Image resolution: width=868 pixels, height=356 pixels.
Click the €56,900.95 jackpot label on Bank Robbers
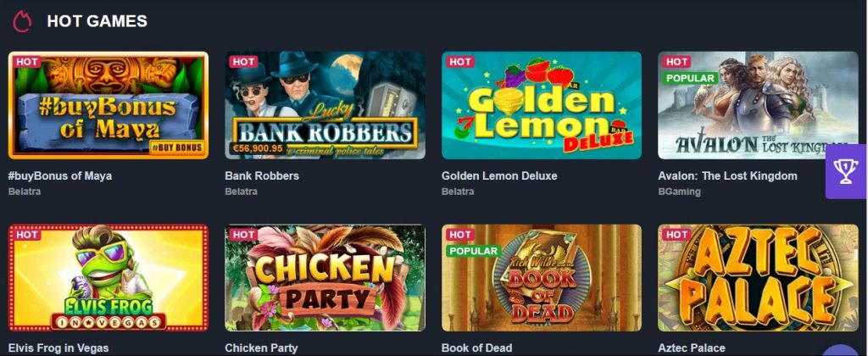click(x=257, y=147)
